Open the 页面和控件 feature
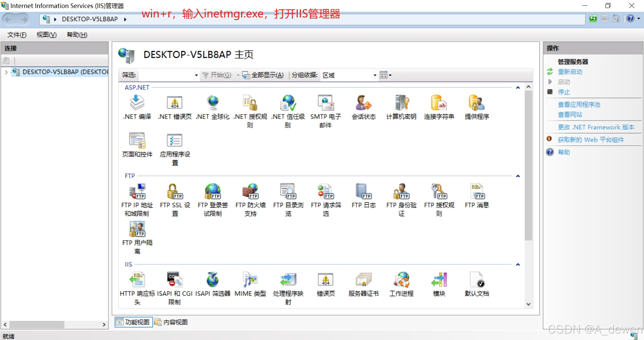Image resolution: width=644 pixels, height=340 pixels. [x=137, y=145]
